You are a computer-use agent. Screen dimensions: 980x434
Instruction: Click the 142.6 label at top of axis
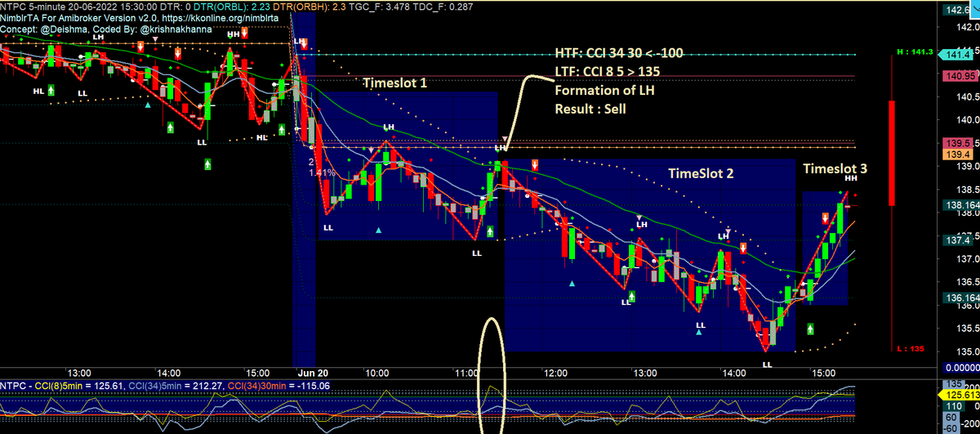click(956, 10)
